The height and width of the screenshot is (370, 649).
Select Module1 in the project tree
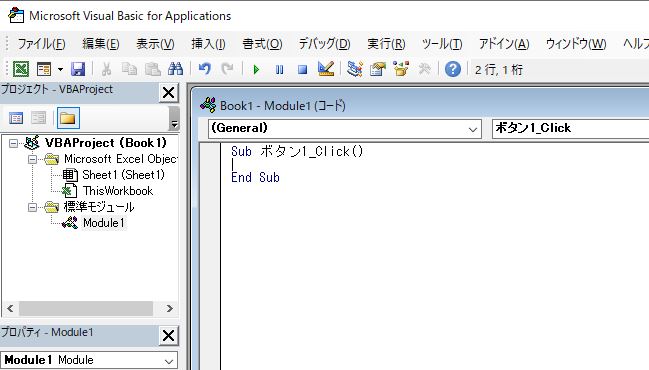click(x=103, y=223)
